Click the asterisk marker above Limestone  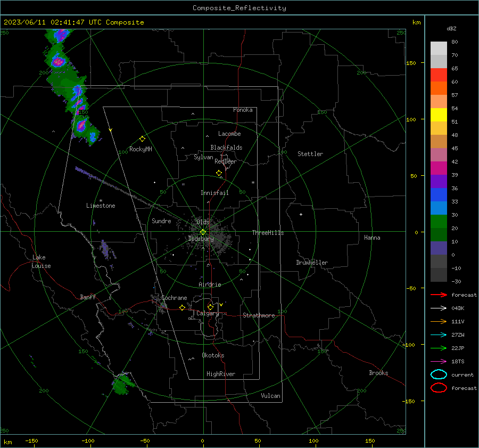pos(101,201)
